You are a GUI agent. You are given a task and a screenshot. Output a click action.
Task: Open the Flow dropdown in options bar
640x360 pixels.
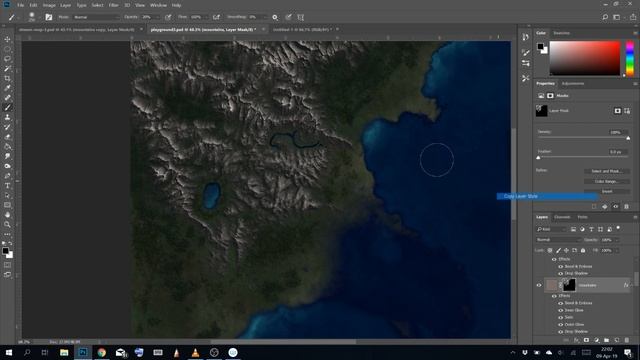(x=205, y=17)
